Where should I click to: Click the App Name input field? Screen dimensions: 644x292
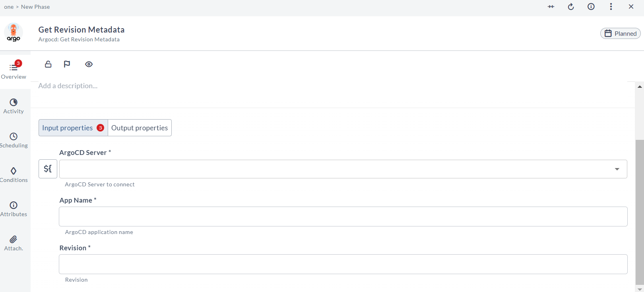(343, 217)
